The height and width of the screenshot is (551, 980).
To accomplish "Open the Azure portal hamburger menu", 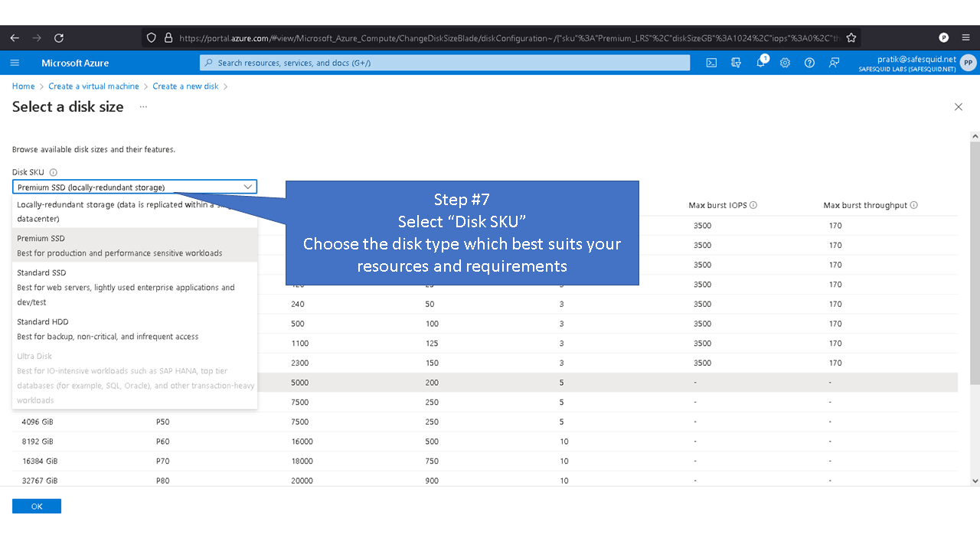I will pyautogui.click(x=15, y=63).
